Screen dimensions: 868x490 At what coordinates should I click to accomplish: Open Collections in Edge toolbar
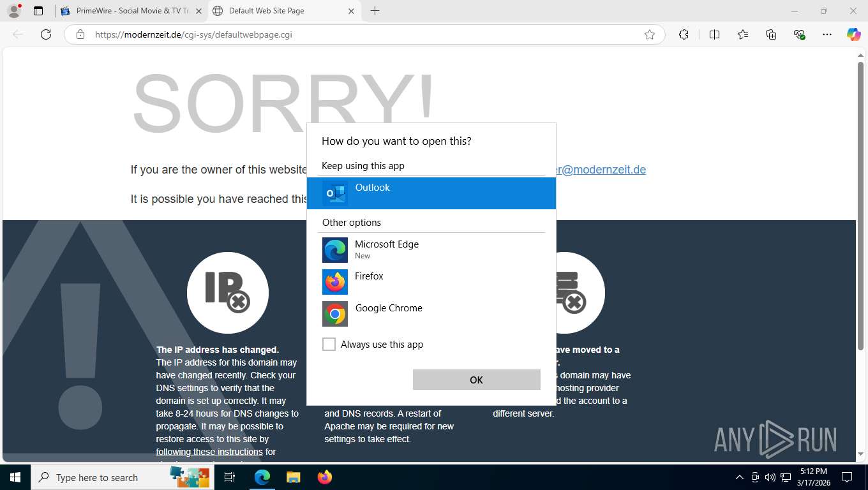pos(771,34)
